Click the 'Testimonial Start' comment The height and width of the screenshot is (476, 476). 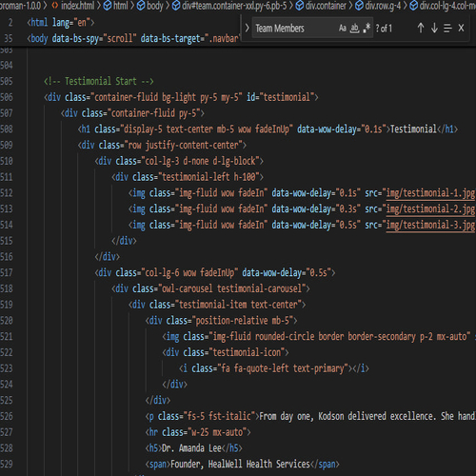pyautogui.click(x=99, y=81)
